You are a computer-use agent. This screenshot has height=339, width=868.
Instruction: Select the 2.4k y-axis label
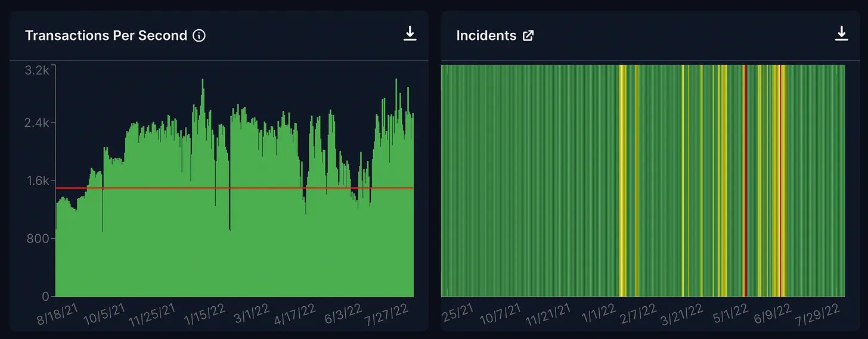pos(37,123)
